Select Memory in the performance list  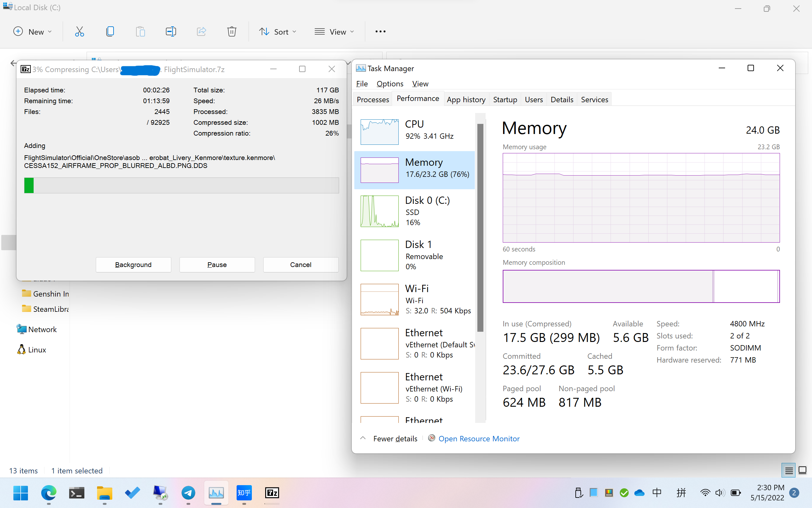(414, 170)
